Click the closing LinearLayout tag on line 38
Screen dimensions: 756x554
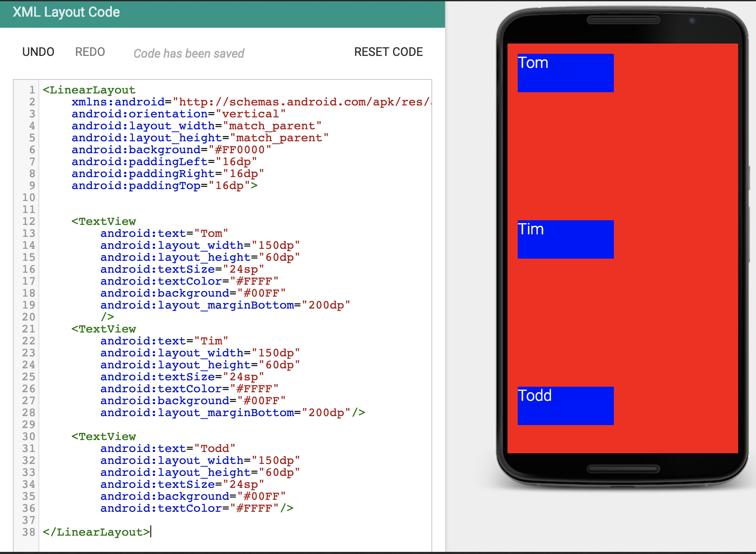coord(96,532)
